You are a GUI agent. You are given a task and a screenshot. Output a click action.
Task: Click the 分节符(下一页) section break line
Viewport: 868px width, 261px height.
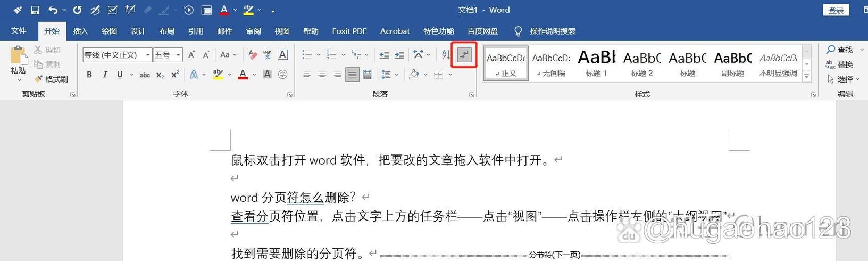pyautogui.click(x=554, y=255)
